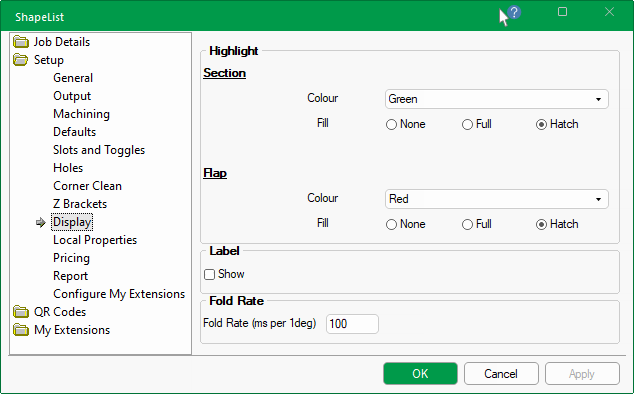Go to Slots and Toggles settings
Screen dimensions: 634x394
tap(99, 150)
